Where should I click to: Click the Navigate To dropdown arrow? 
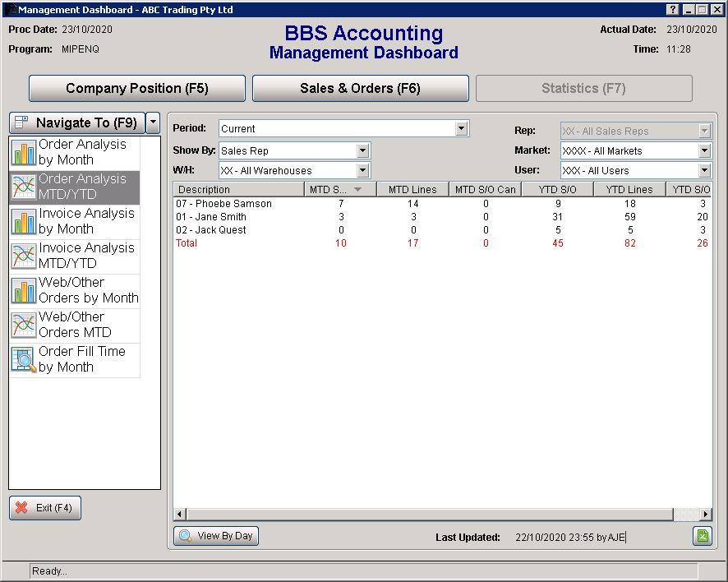[x=153, y=122]
